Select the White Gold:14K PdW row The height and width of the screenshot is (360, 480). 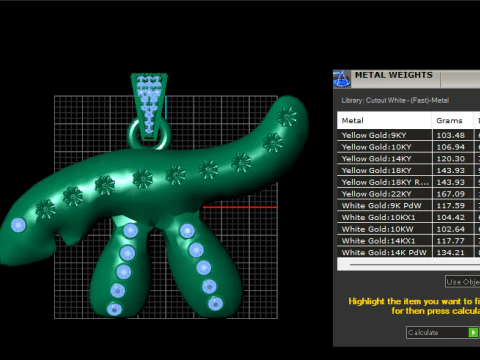[408, 252]
